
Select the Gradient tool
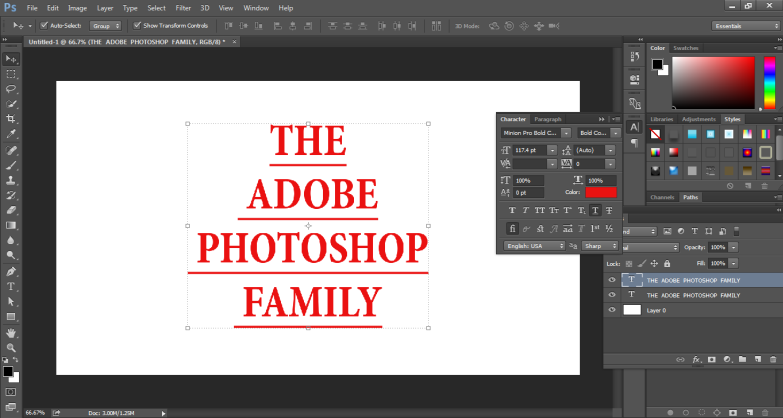click(11, 225)
